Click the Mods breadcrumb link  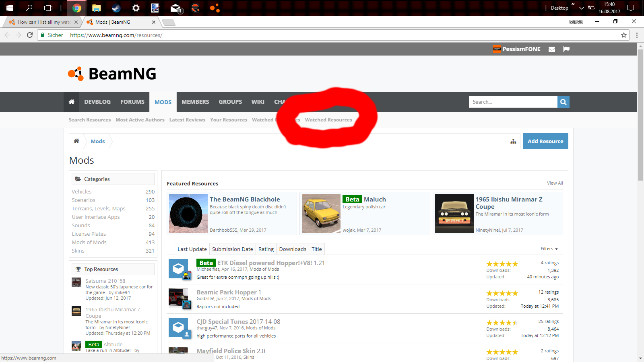(98, 141)
